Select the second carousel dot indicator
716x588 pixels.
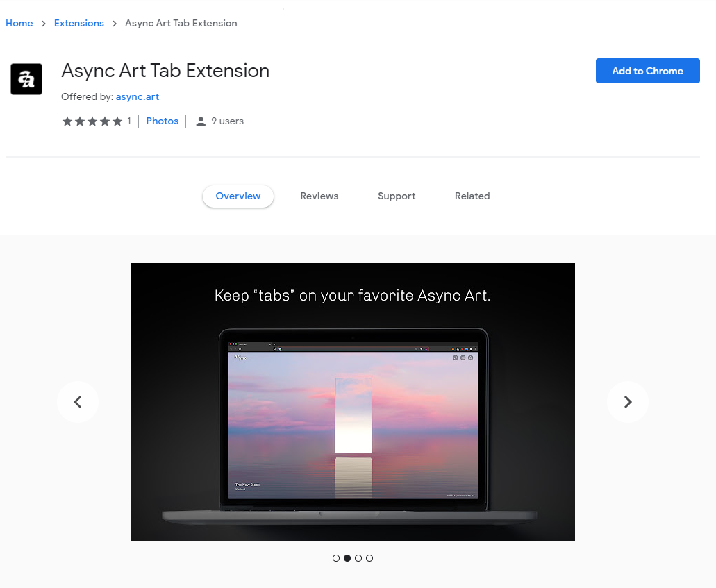[347, 558]
